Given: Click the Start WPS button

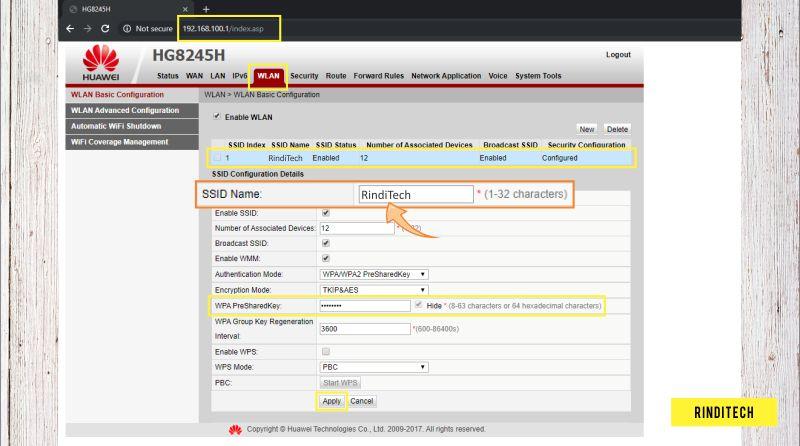Looking at the screenshot, I should pyautogui.click(x=340, y=383).
